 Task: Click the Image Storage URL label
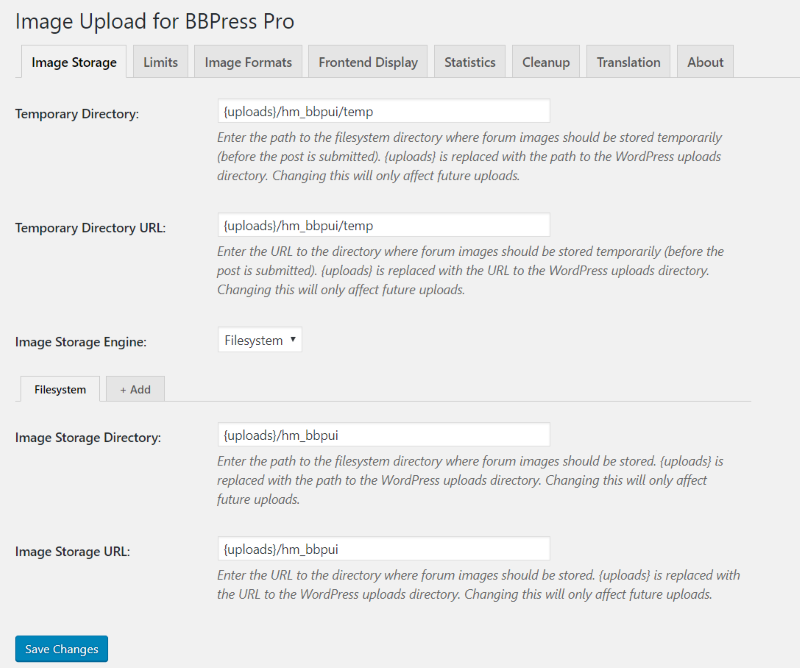(x=72, y=552)
